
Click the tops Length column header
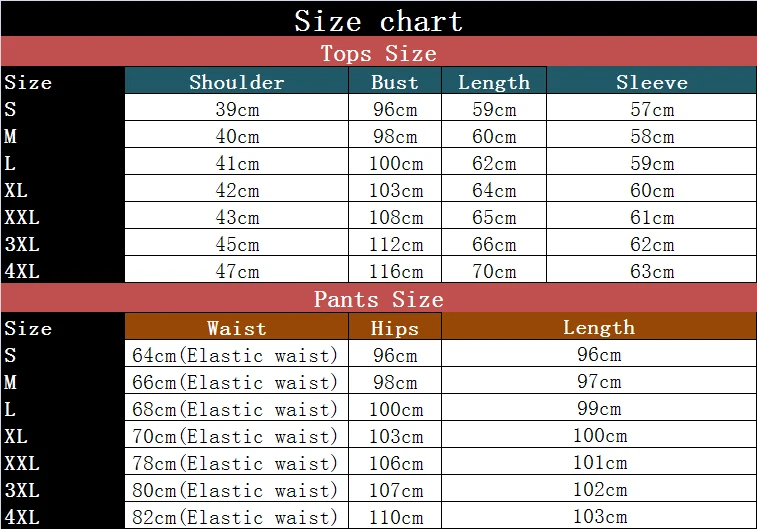(x=494, y=82)
